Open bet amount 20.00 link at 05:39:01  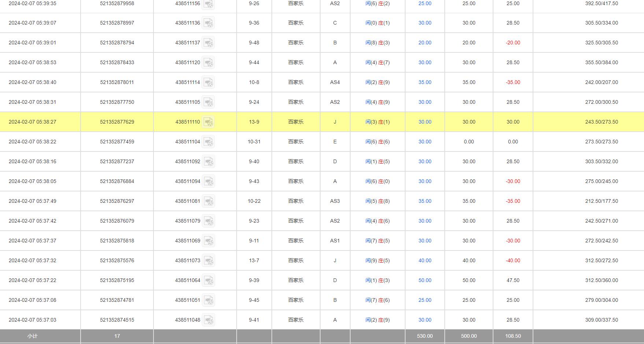tap(425, 43)
